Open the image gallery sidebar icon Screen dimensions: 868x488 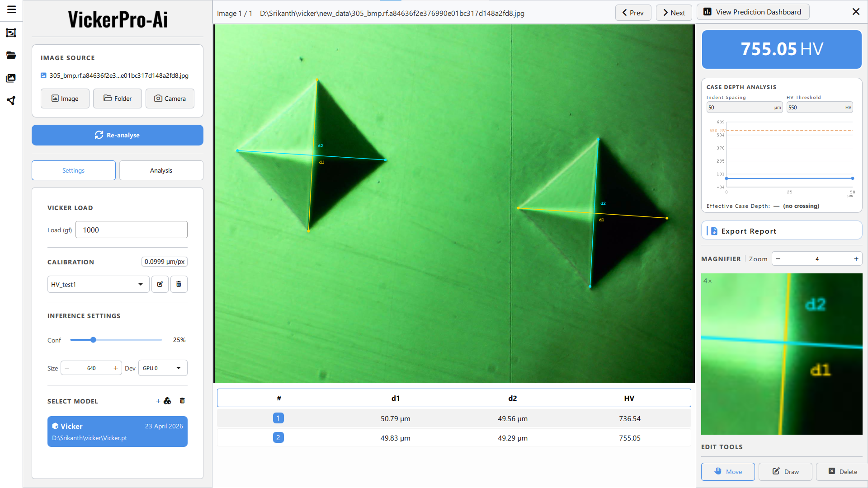click(x=11, y=78)
